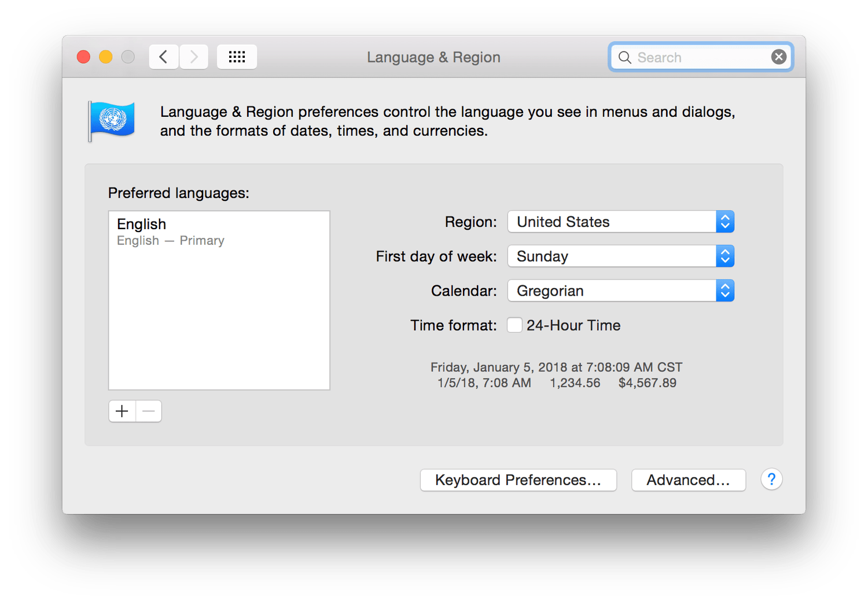
Task: Click empty area of languages list
Action: [x=219, y=324]
